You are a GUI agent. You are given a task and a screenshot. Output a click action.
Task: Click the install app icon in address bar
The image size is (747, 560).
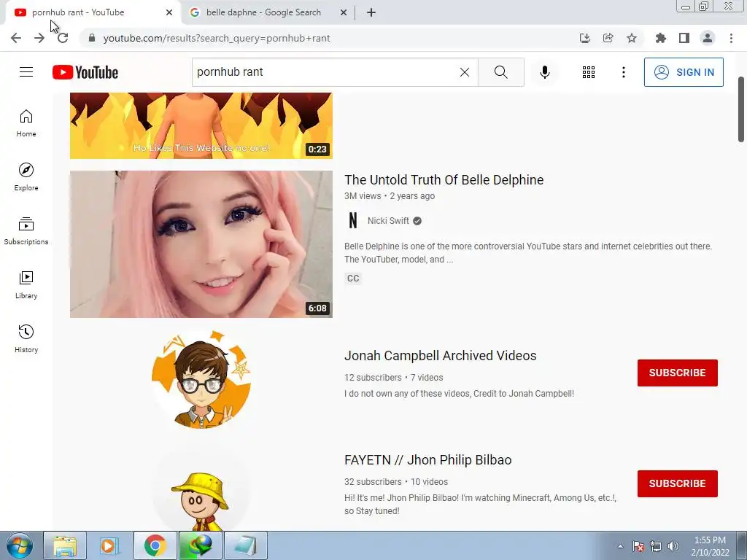coord(585,38)
